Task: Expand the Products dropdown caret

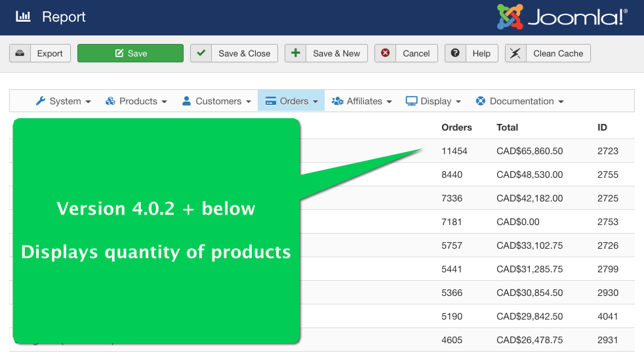Action: point(165,102)
